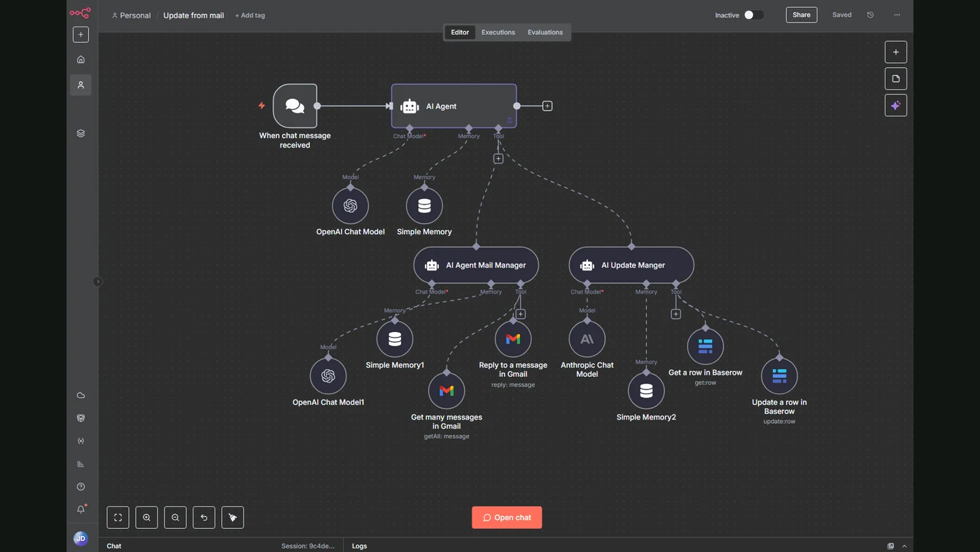980x552 pixels.
Task: Select the Anthropic Chat Model node
Action: 587,339
